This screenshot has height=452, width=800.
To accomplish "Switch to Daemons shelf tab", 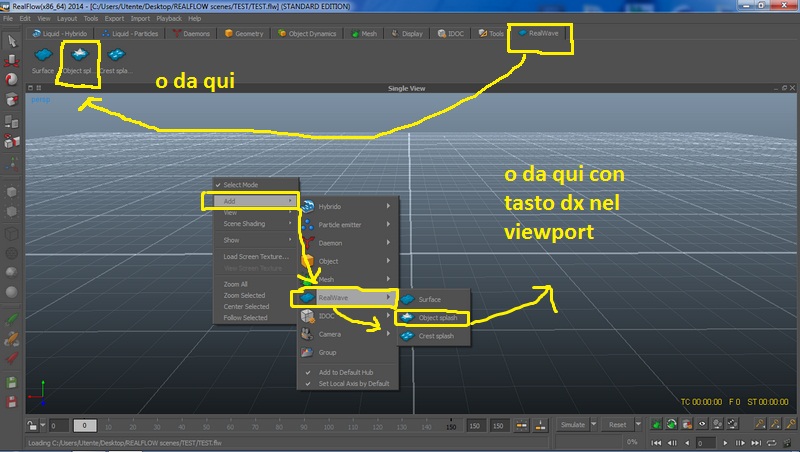I will click(x=191, y=33).
